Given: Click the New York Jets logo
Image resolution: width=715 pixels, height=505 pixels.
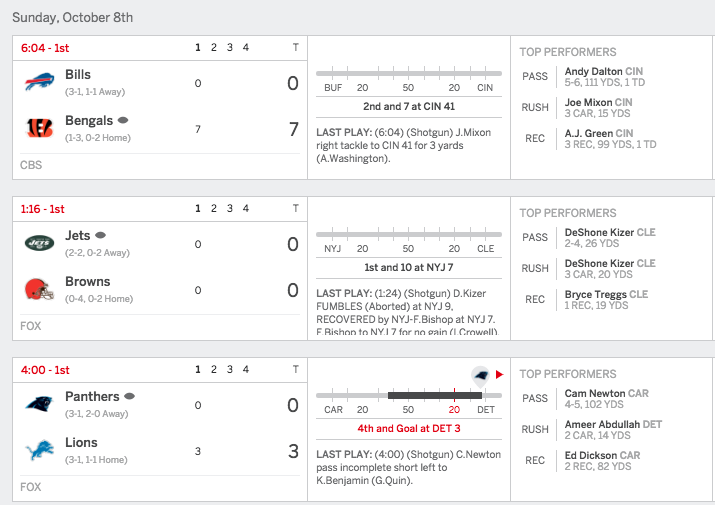Looking at the screenshot, I should [x=39, y=243].
